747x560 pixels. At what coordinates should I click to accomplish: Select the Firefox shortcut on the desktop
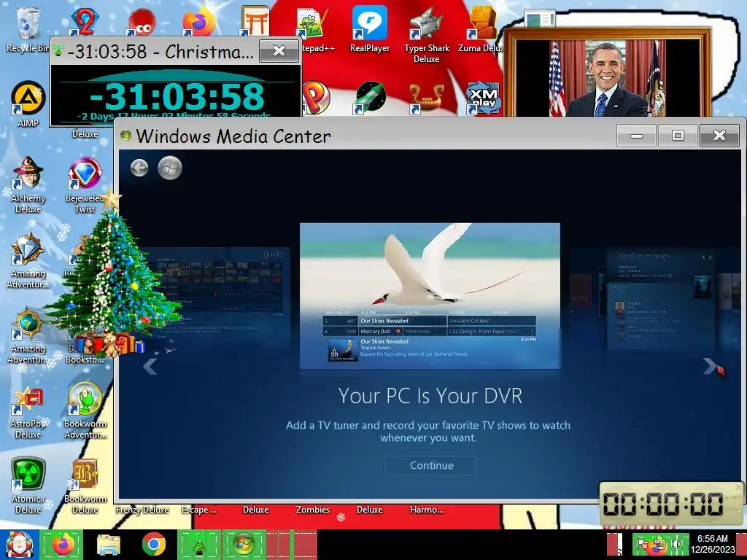[x=198, y=22]
